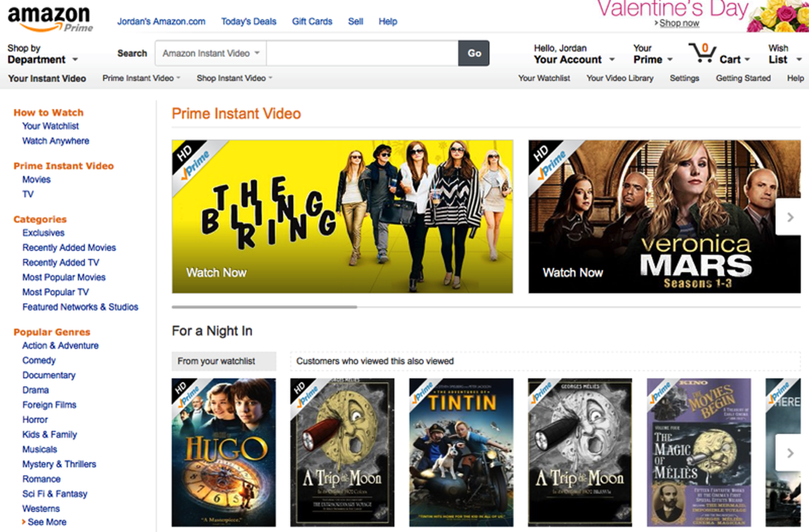Click the right arrow in the For a Night In row
The height and width of the screenshot is (532, 809).
[x=790, y=453]
